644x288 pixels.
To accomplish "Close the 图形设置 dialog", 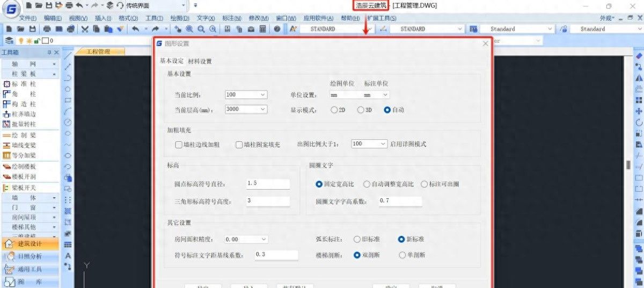I will [x=485, y=44].
